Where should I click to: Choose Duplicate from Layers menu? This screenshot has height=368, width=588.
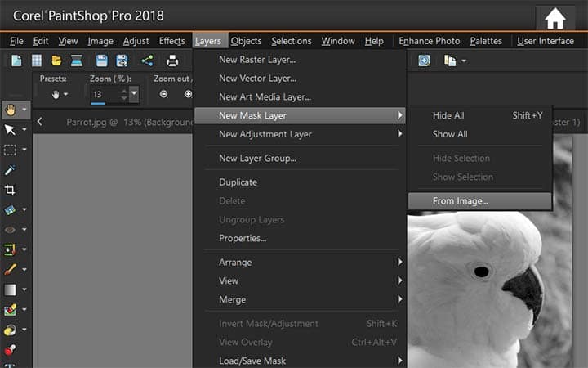(x=300, y=182)
